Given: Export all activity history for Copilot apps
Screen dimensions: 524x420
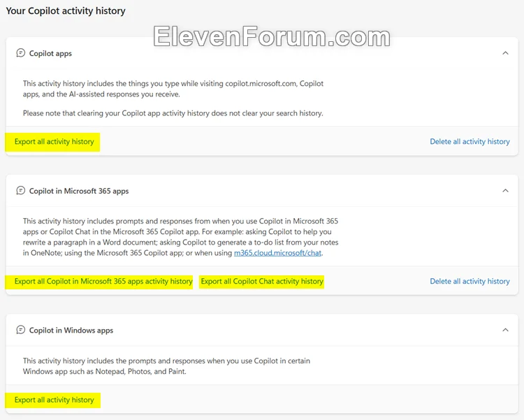Looking at the screenshot, I should pos(54,142).
